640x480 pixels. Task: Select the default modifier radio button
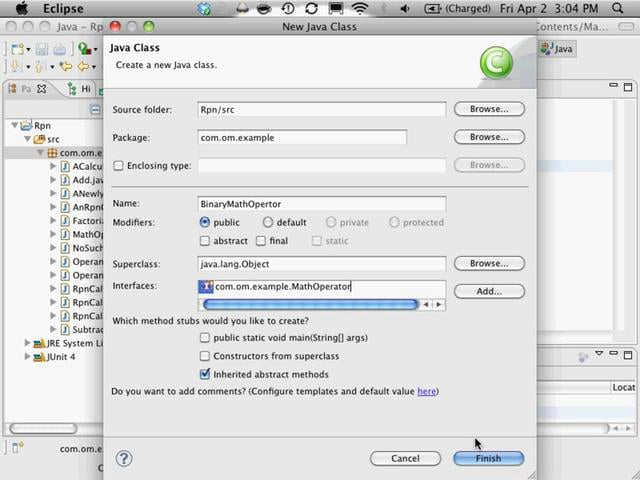click(x=268, y=222)
